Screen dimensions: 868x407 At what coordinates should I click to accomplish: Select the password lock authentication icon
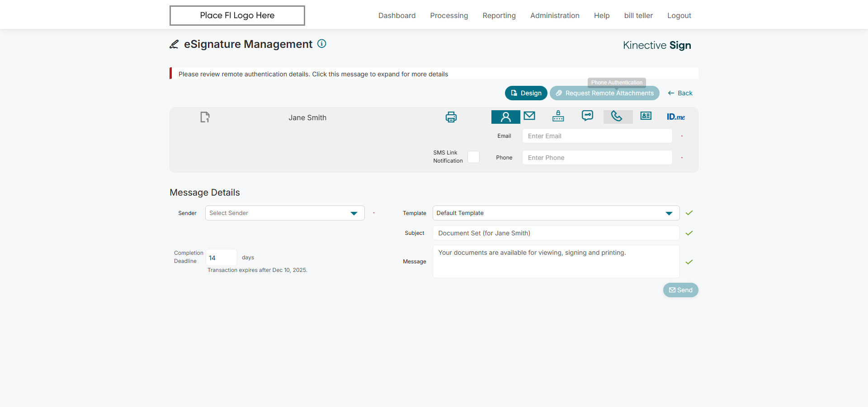tap(558, 116)
